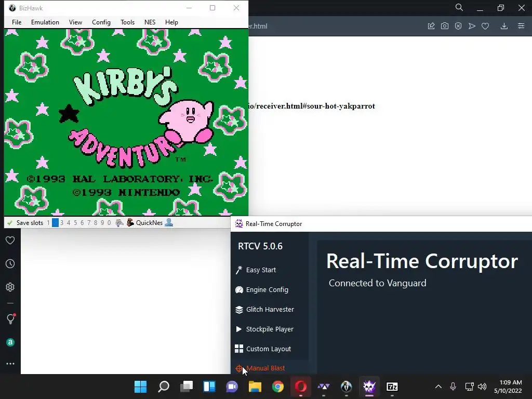This screenshot has height=399, width=532.
Task: Click the Real-Time Corruptor title bar icon
Action: tap(239, 223)
